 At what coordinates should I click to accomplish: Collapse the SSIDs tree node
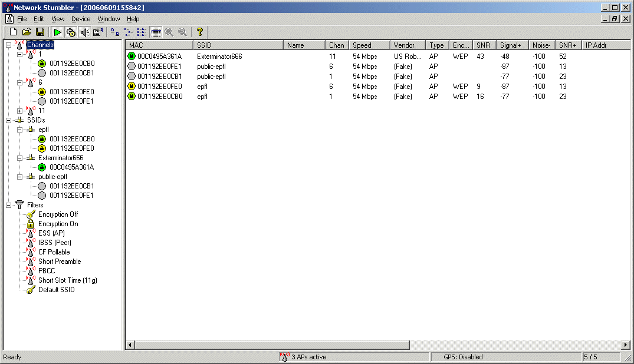(8, 120)
